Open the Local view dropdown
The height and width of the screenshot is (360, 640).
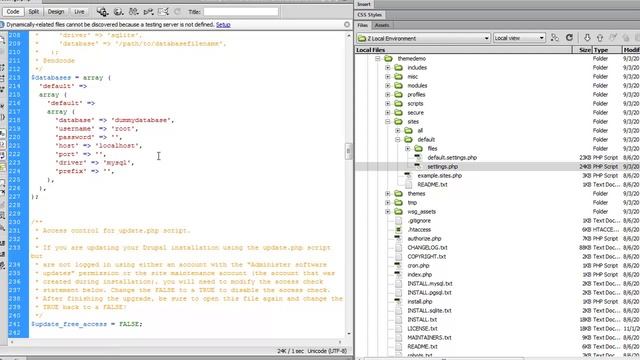tap(519, 38)
